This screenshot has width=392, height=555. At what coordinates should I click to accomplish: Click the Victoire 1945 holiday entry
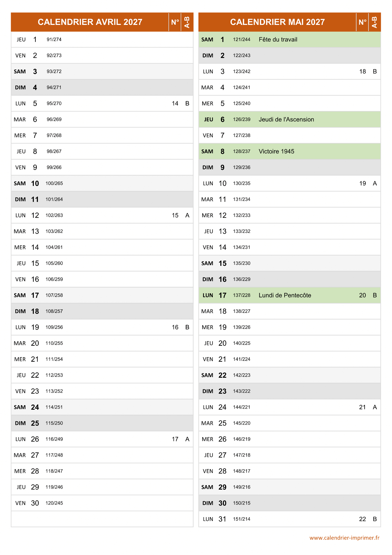[276, 151]
